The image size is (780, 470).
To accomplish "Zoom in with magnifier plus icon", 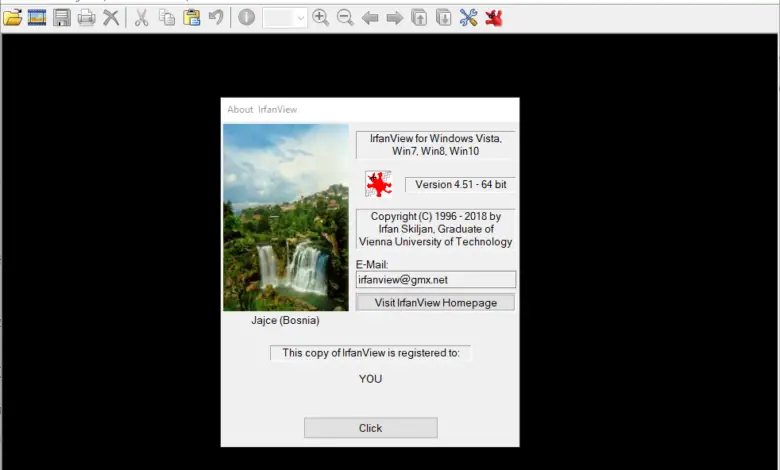I will [320, 18].
